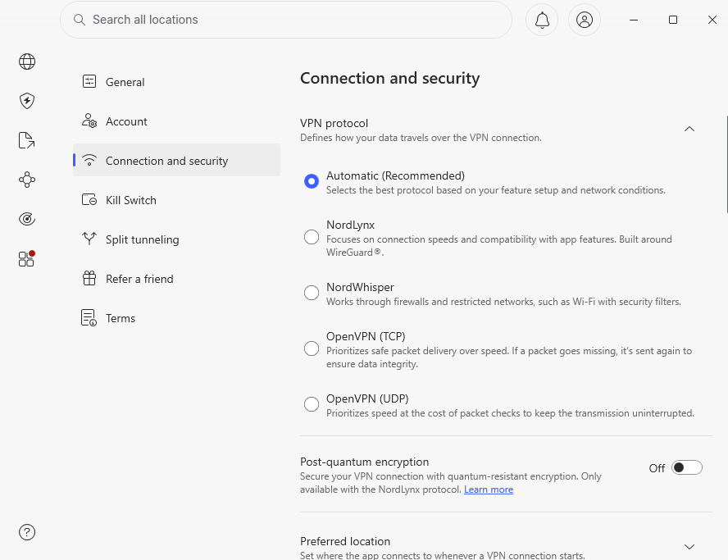Open the user profile icon
The width and height of the screenshot is (728, 560).
tap(585, 20)
